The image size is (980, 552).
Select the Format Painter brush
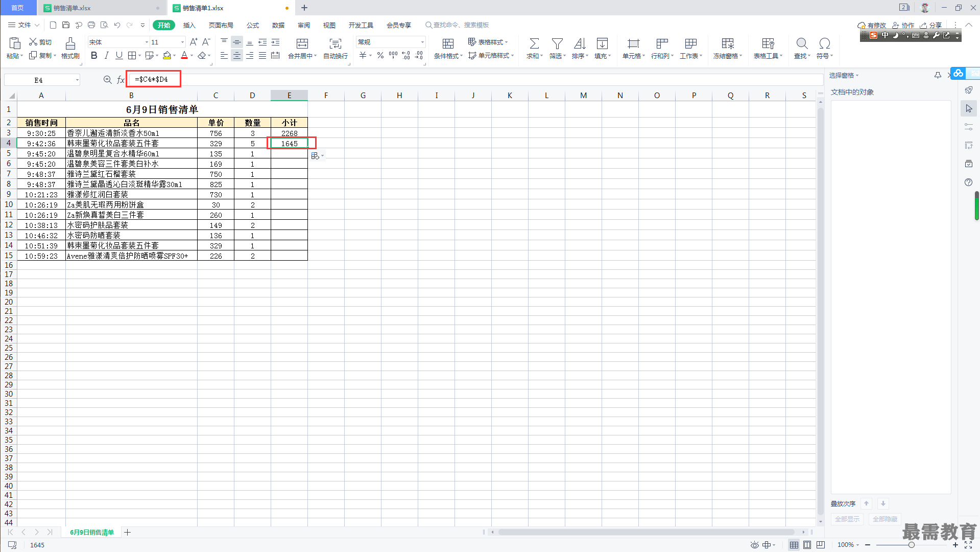tap(70, 43)
